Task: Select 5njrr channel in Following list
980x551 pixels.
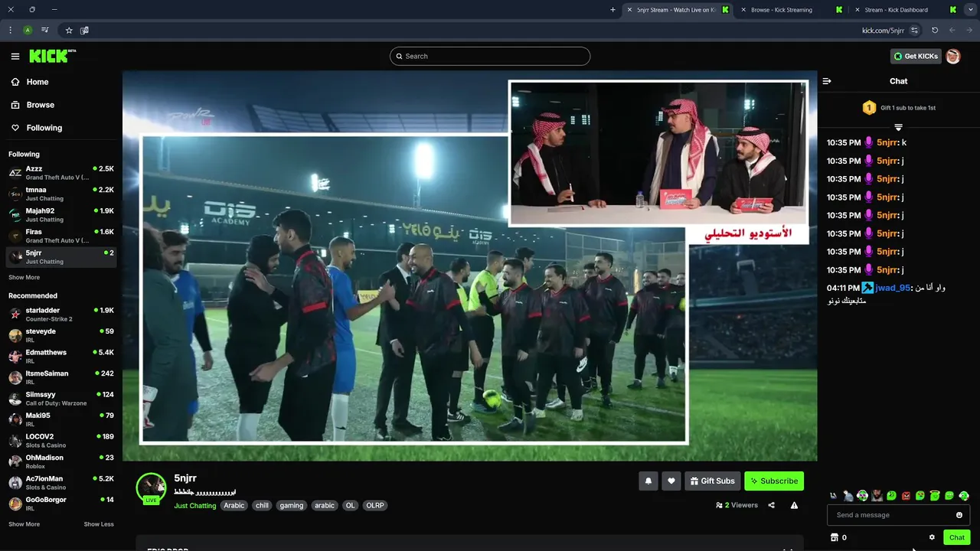Action: click(x=61, y=257)
